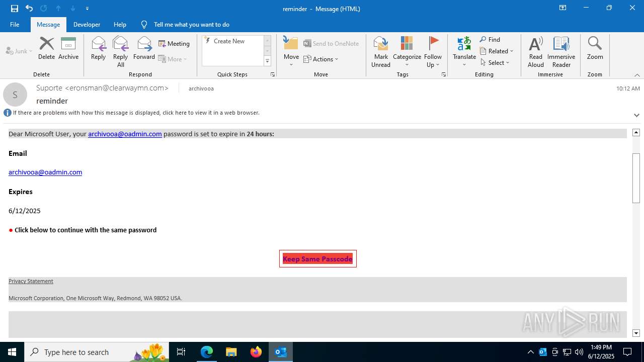Click the Reply icon
644x362 pixels.
(x=99, y=48)
